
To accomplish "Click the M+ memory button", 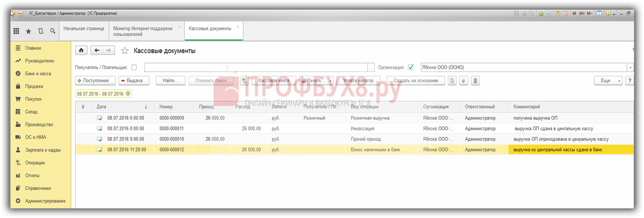I will pos(582,13).
